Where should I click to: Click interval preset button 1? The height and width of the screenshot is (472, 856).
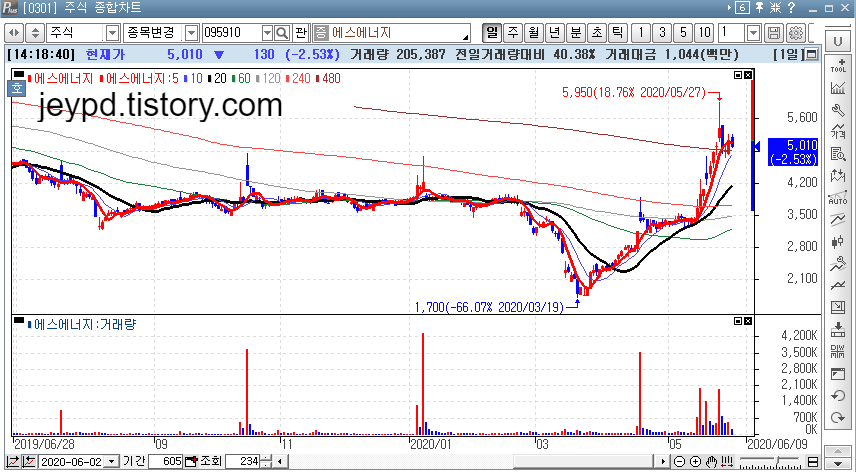(641, 33)
